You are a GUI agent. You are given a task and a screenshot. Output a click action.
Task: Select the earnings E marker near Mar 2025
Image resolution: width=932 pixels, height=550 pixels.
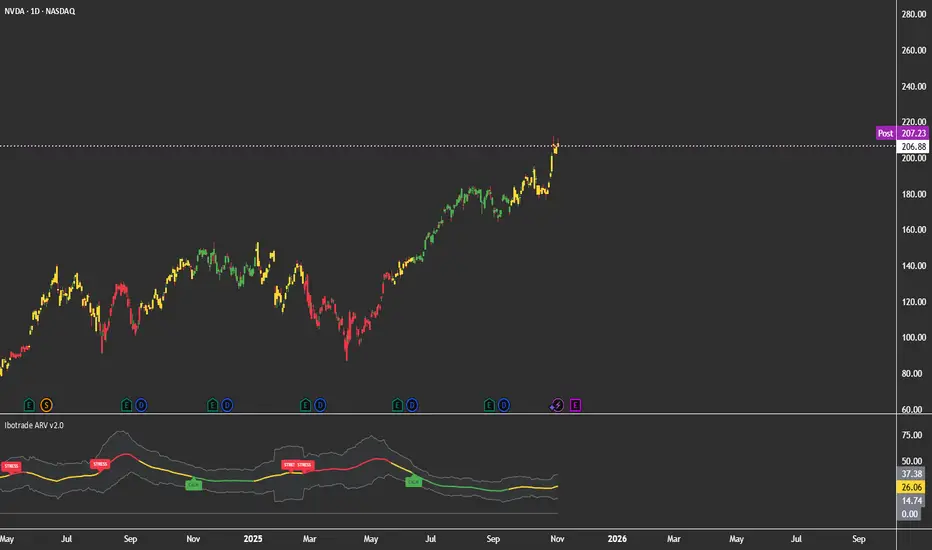(305, 406)
